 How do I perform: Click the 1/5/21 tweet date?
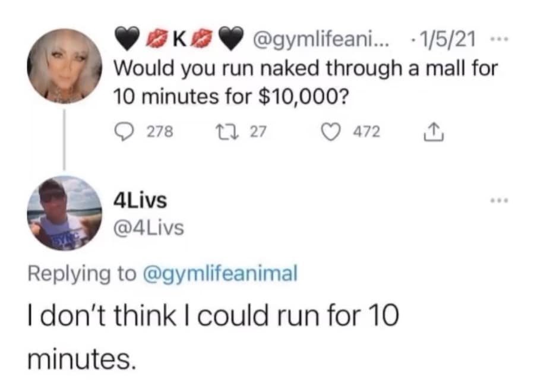[446, 42]
